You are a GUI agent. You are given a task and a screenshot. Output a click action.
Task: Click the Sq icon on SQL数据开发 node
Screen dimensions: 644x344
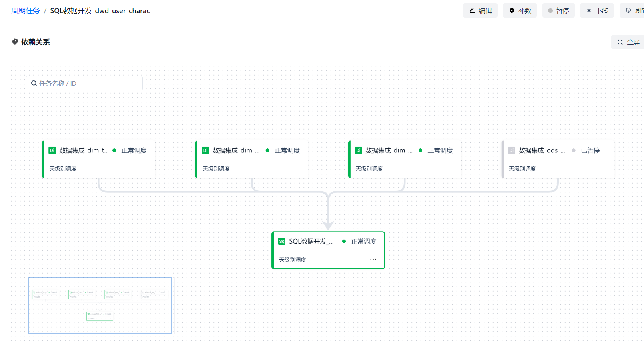pyautogui.click(x=282, y=241)
